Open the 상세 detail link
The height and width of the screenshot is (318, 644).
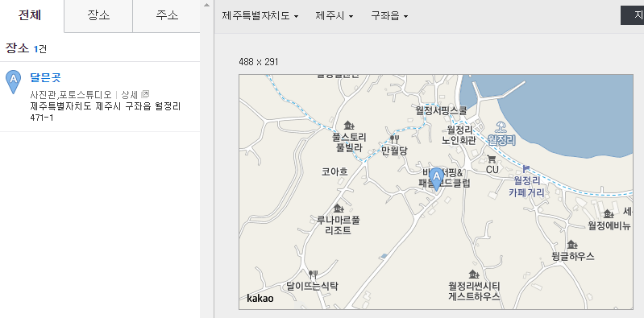click(130, 95)
